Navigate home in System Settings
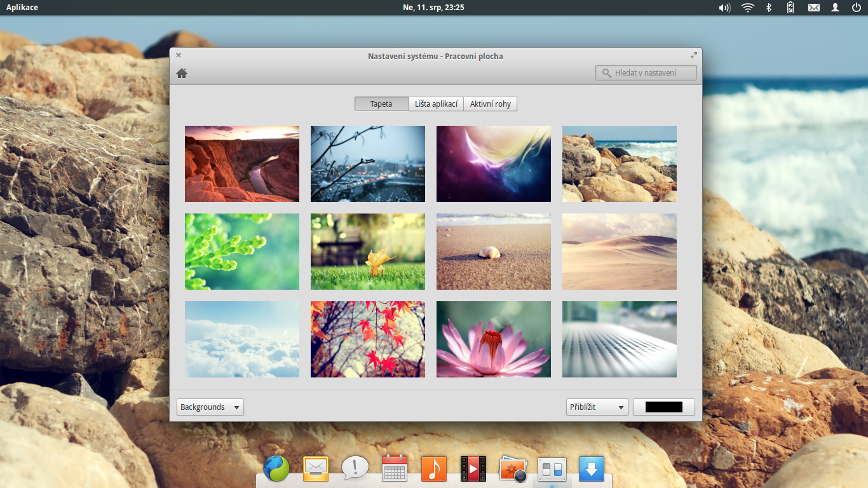868x488 pixels. click(x=182, y=72)
